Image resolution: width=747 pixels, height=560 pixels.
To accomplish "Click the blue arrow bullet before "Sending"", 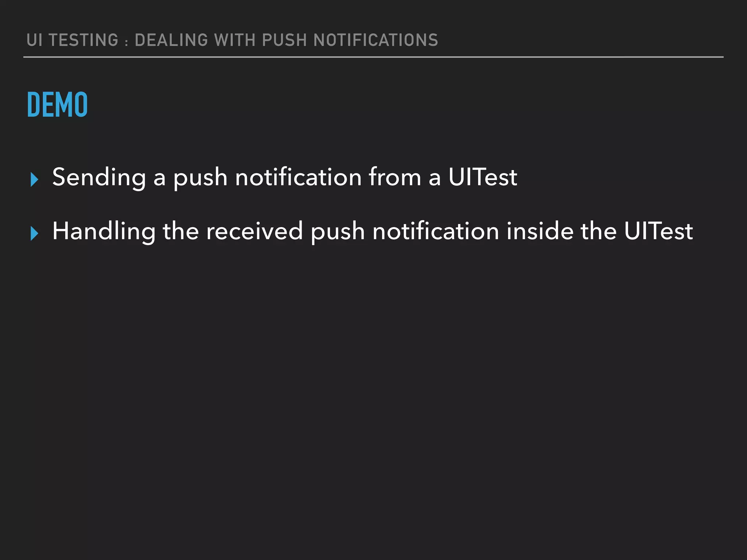I will [35, 180].
